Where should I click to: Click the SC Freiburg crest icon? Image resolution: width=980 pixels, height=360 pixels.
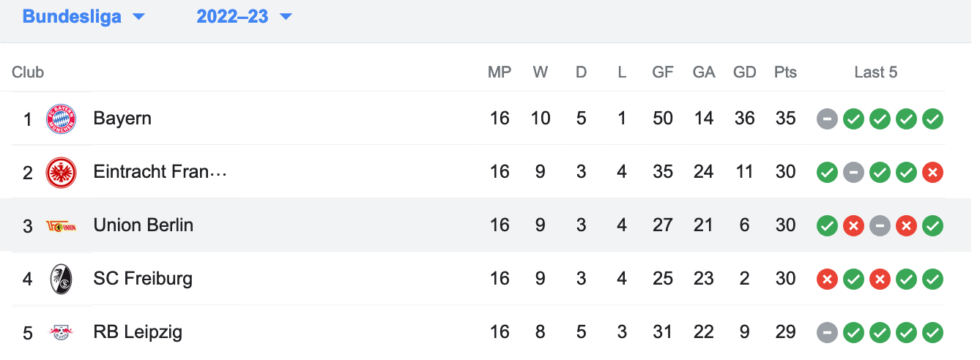[61, 279]
